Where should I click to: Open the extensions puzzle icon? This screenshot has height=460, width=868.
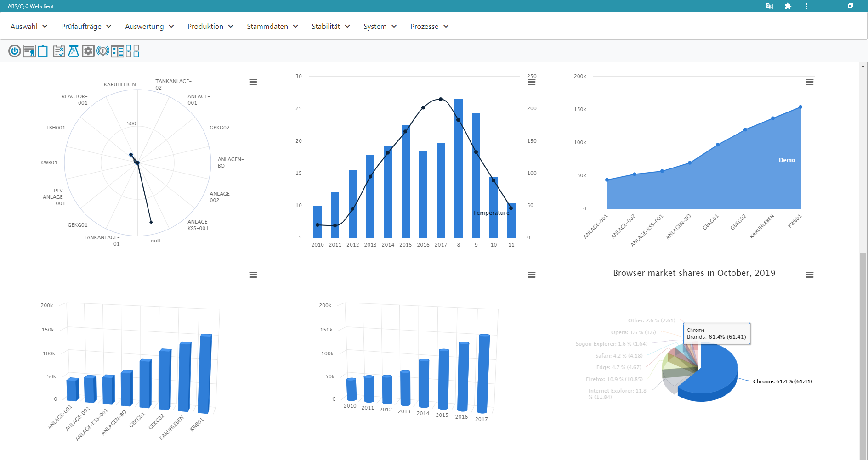(x=788, y=6)
